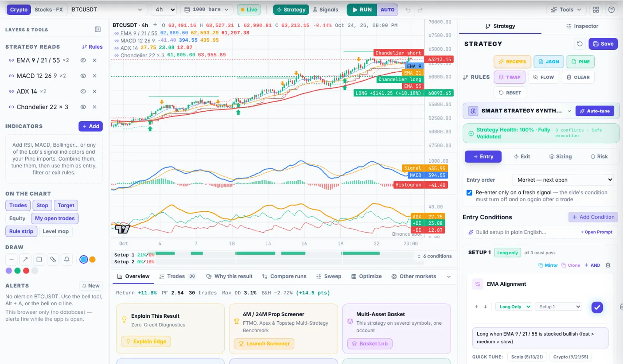Revert strategy using the icon beside Save

(580, 44)
